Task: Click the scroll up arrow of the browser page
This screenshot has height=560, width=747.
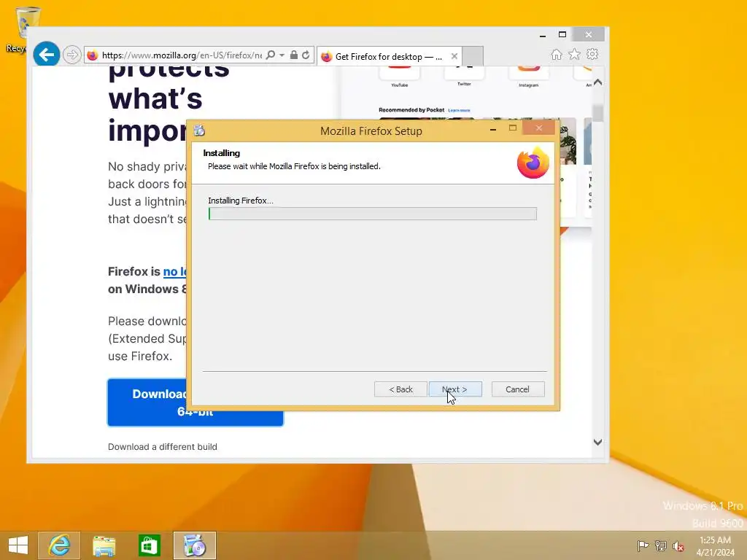Action: pos(598,82)
